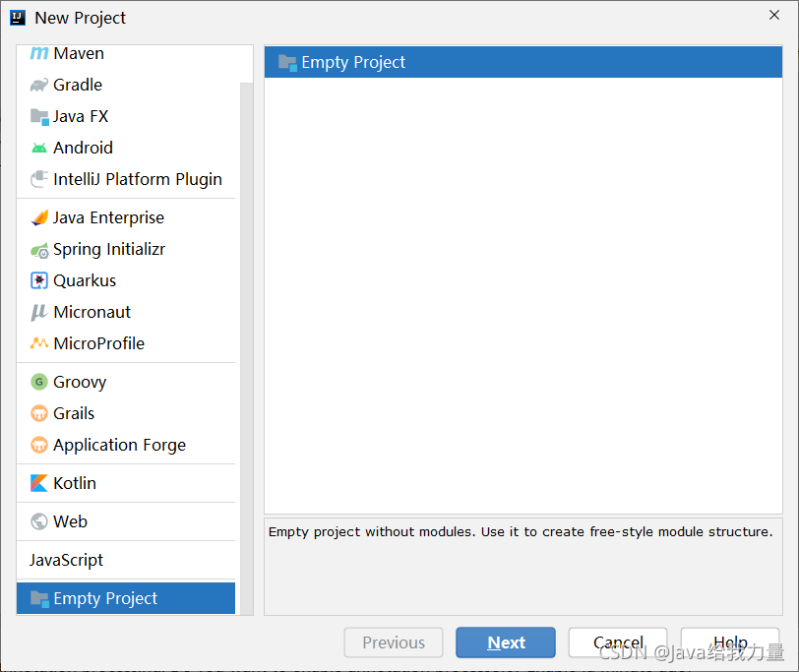Choose the Java FX folder icon
This screenshot has width=799, height=672.
click(x=39, y=116)
